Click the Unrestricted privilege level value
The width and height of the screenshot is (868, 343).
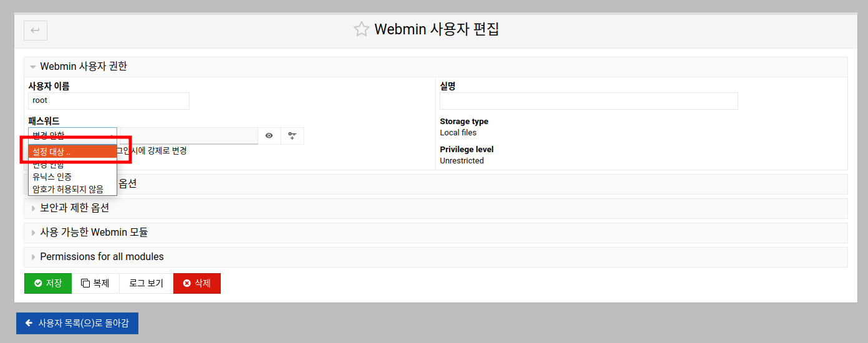pos(462,160)
